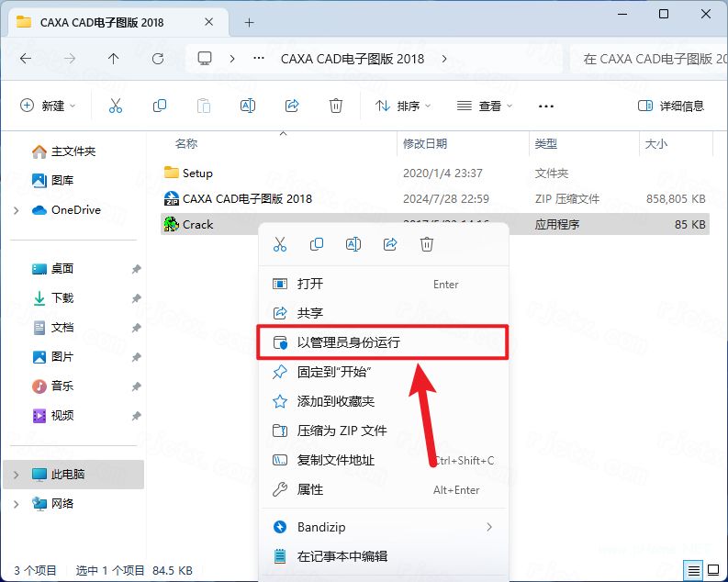Open 下载 in the sidebar
Image resolution: width=728 pixels, height=582 pixels.
click(53, 298)
